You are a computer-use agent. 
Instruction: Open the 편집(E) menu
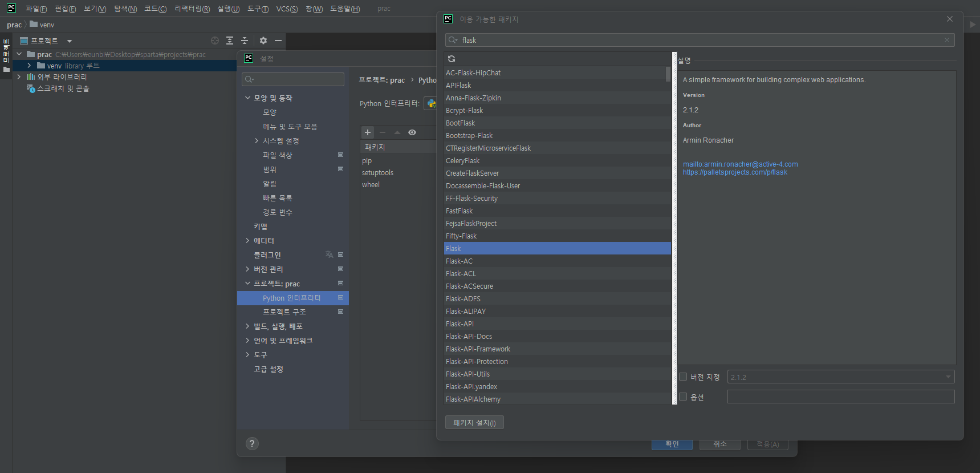(66, 9)
